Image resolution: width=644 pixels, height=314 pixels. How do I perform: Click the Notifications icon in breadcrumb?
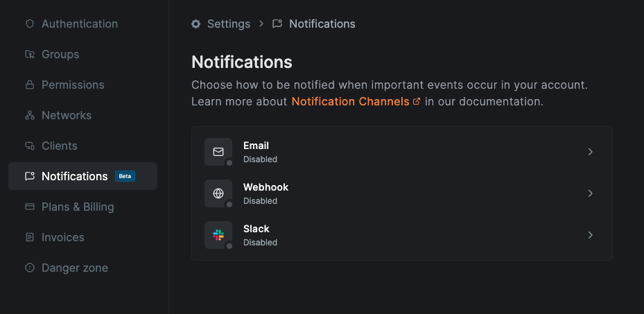(x=277, y=24)
